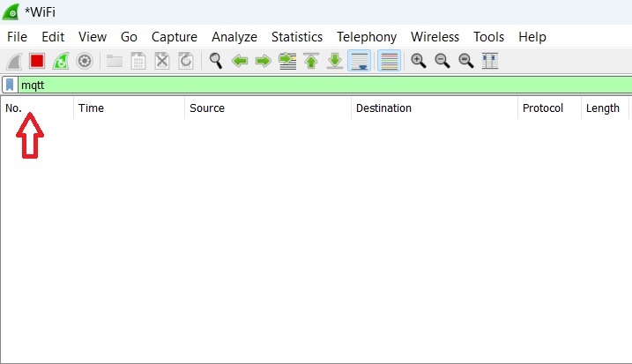Reload this capture file icon
Viewport: 632px width, 364px height.
[186, 62]
